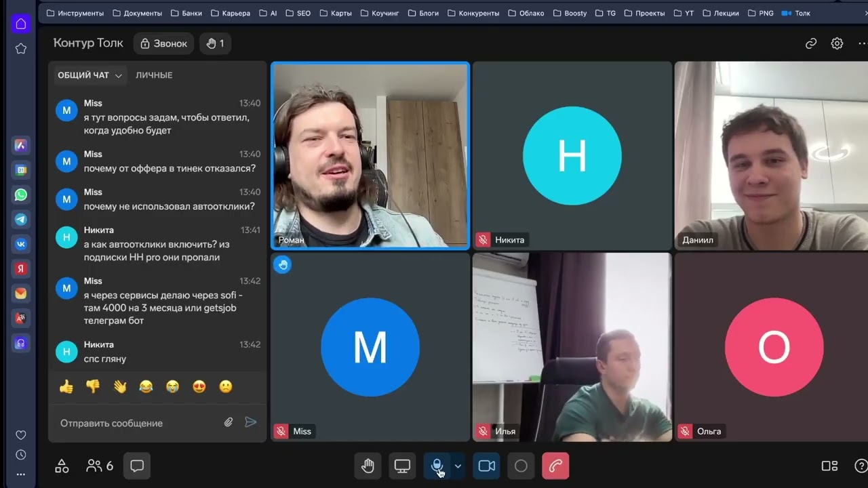Open Yandex in the browser sidebar
The image size is (868, 488).
coord(21,268)
